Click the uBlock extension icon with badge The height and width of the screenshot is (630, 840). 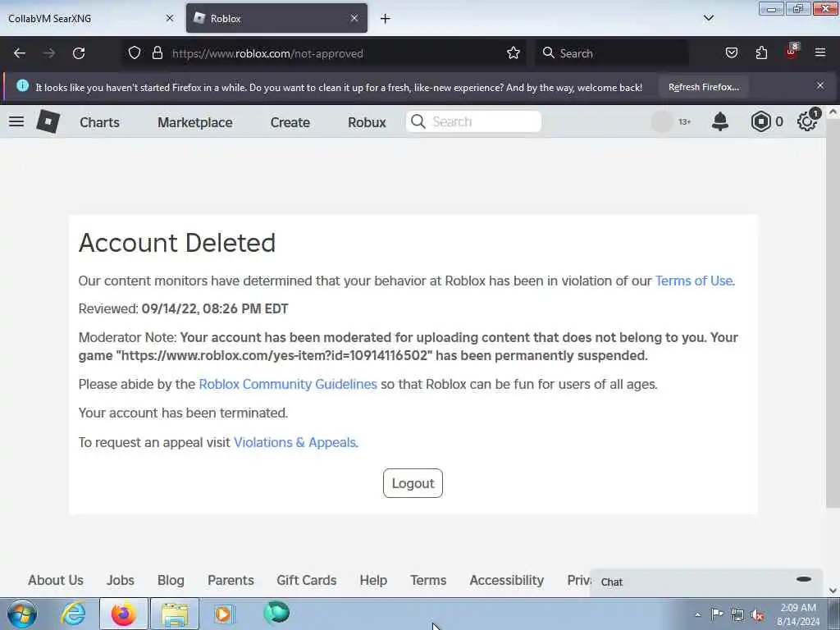coord(792,52)
